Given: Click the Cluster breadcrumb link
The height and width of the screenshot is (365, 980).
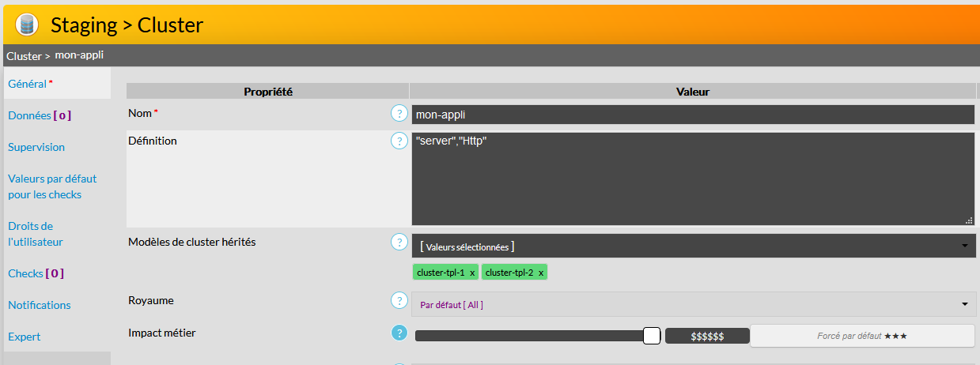Looking at the screenshot, I should (x=23, y=55).
